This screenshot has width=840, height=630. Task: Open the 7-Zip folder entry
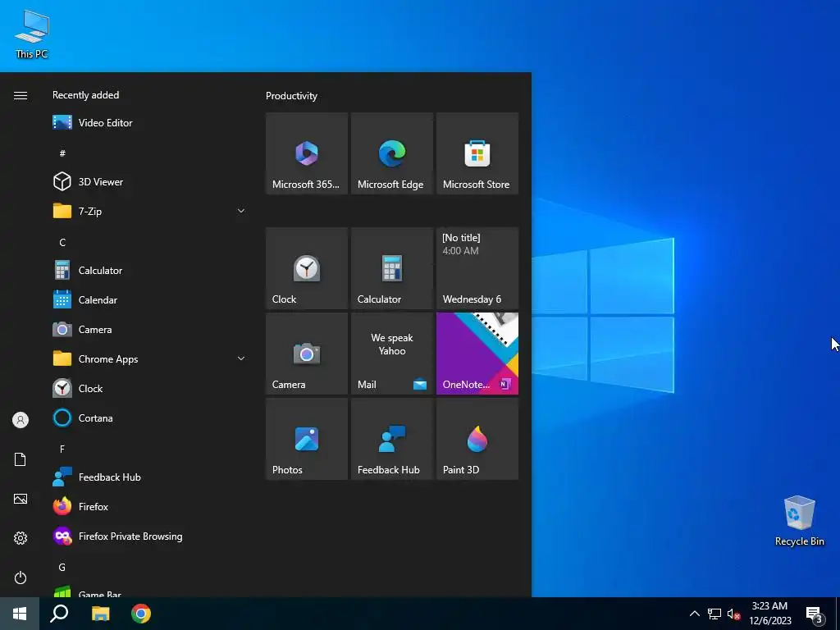point(149,211)
